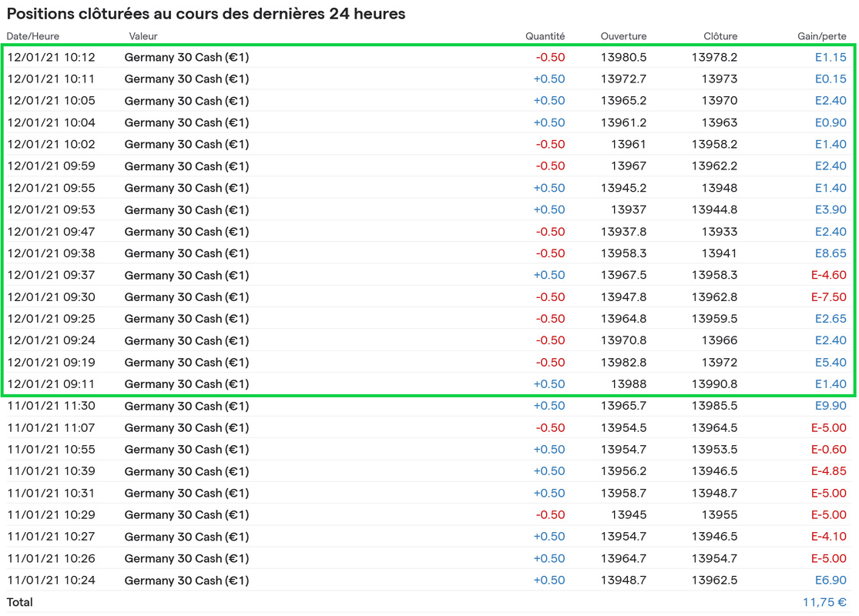The image size is (859, 616).
Task: Click the 13958.3 opening price
Action: [x=623, y=253]
